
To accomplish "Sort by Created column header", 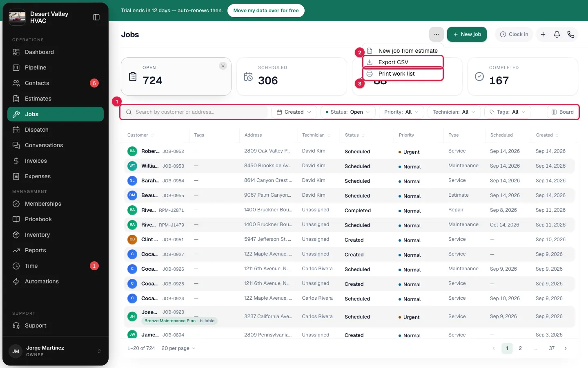I will pyautogui.click(x=547, y=135).
